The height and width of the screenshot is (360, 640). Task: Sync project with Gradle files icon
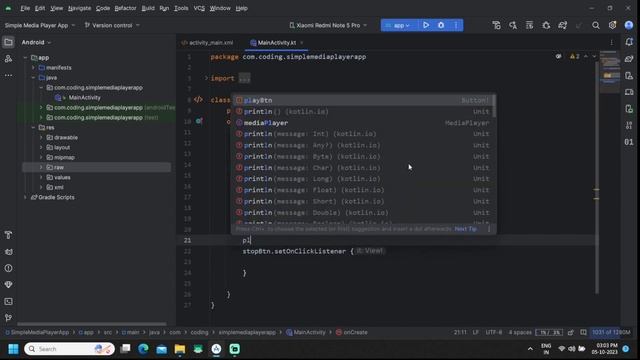[x=562, y=25]
